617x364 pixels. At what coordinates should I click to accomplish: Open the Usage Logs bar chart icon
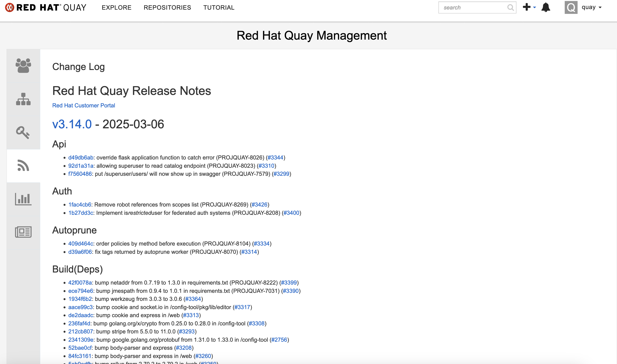23,199
